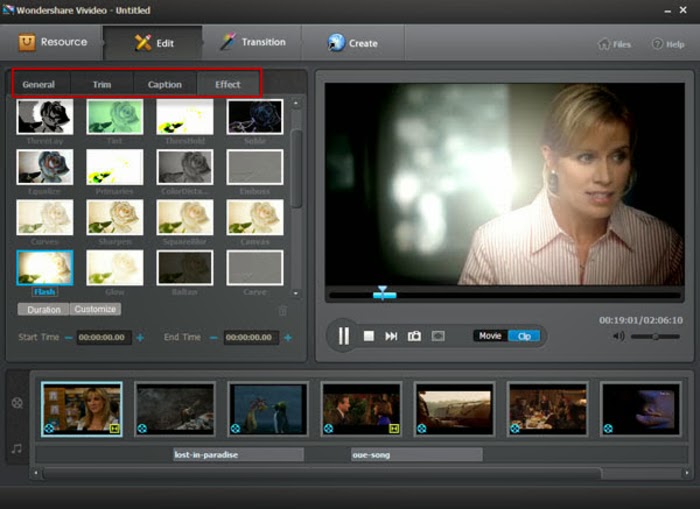Switch to the Trim sub-tab
The width and height of the screenshot is (700, 509).
[102, 84]
